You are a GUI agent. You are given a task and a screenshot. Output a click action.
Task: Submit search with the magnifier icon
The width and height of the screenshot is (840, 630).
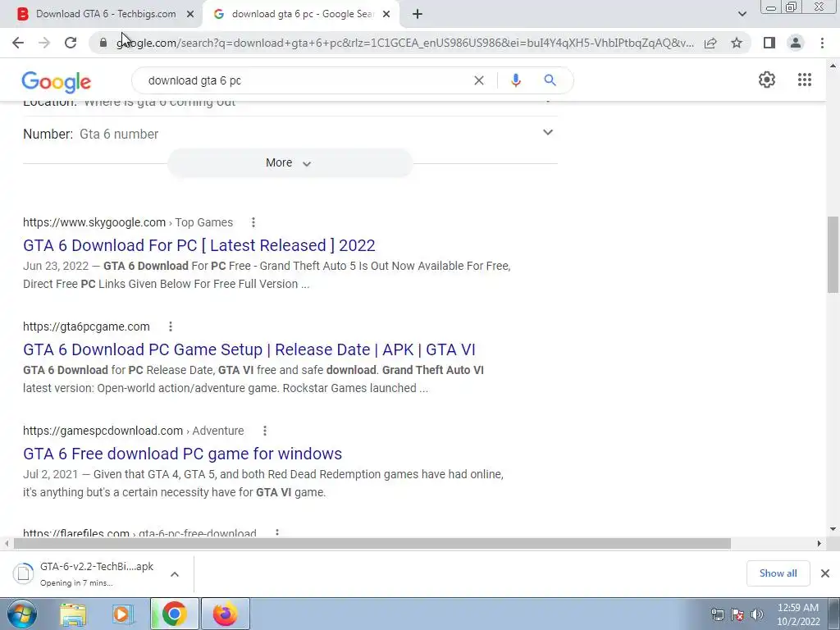(x=550, y=80)
